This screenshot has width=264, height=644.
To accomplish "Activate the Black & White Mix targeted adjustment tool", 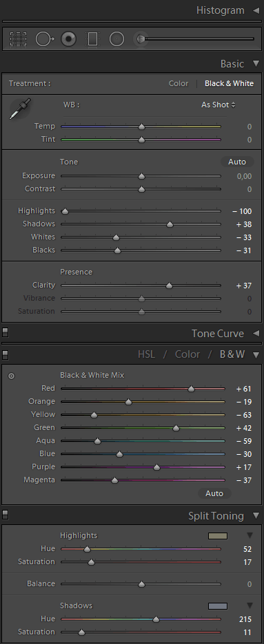I will [12, 376].
